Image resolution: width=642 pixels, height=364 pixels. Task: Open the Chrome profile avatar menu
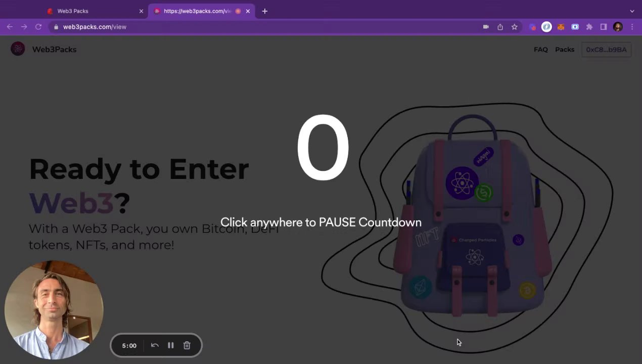[618, 27]
